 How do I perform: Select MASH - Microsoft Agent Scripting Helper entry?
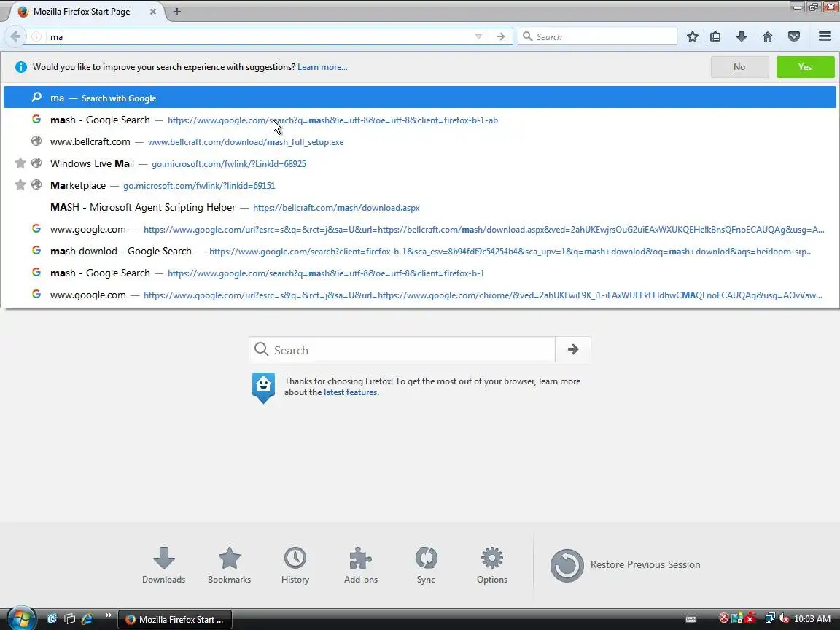click(420, 207)
